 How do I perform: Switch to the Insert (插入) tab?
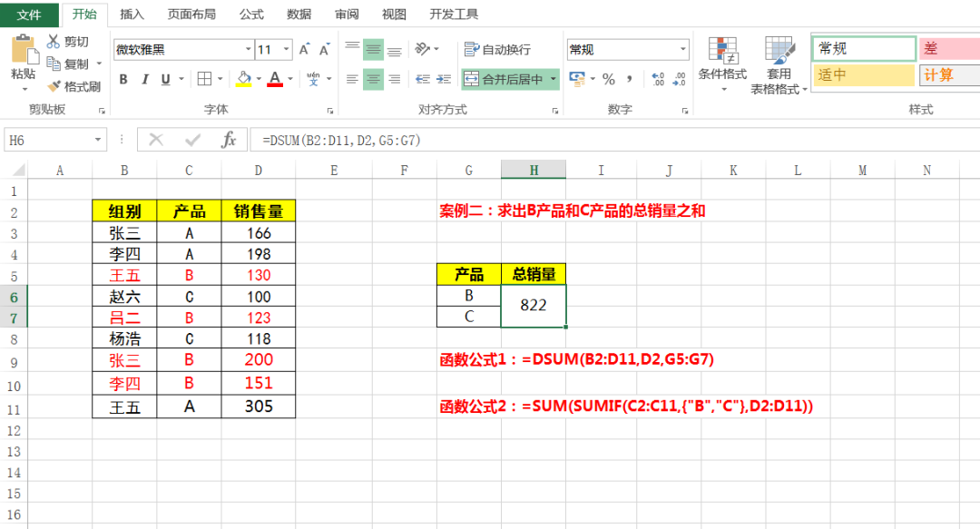132,15
